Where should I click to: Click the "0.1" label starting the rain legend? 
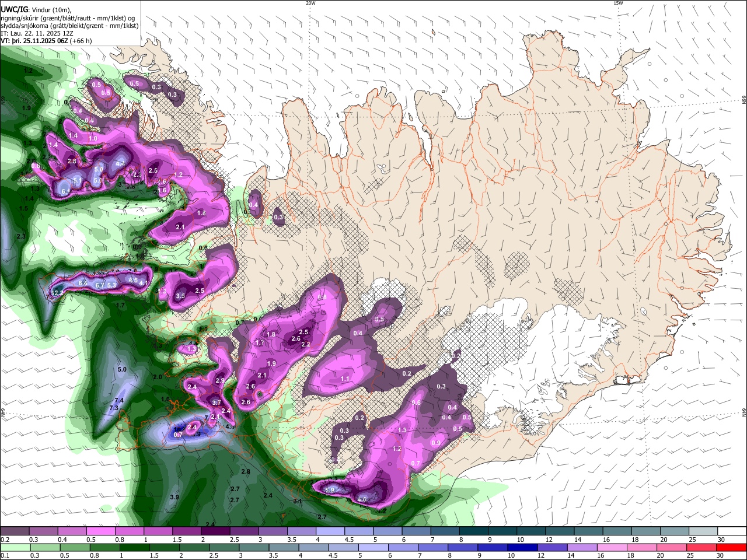(x=5, y=555)
